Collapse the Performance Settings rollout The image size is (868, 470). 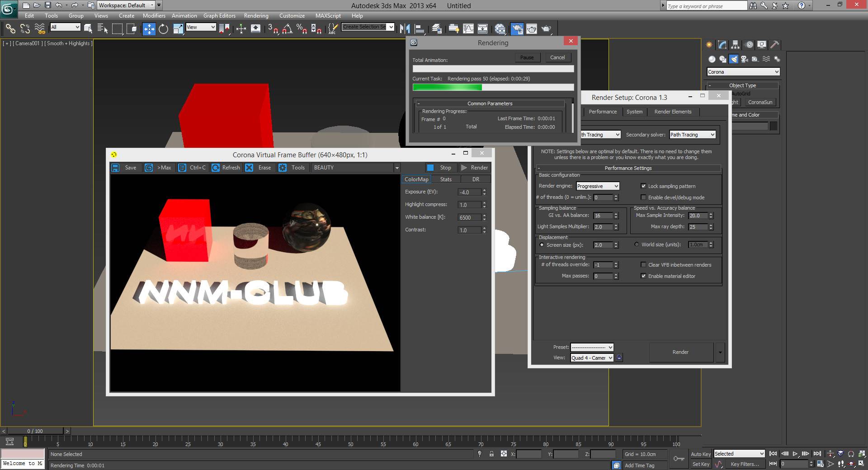click(x=628, y=168)
